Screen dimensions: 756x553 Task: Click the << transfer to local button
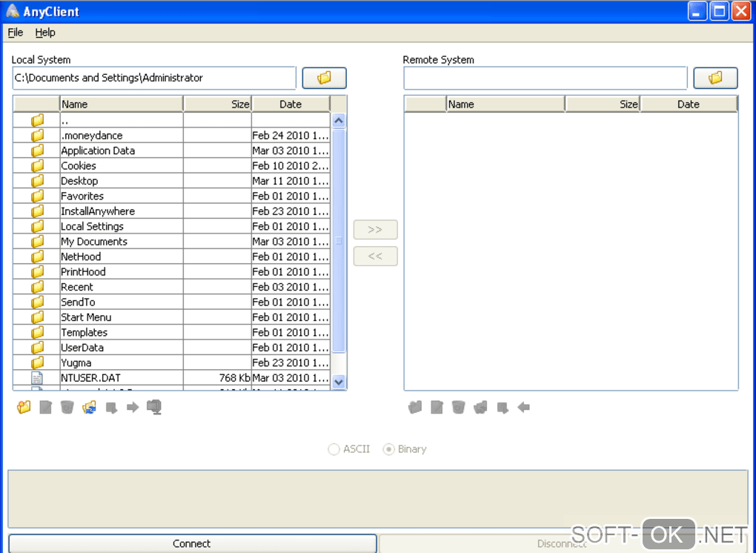click(x=375, y=256)
